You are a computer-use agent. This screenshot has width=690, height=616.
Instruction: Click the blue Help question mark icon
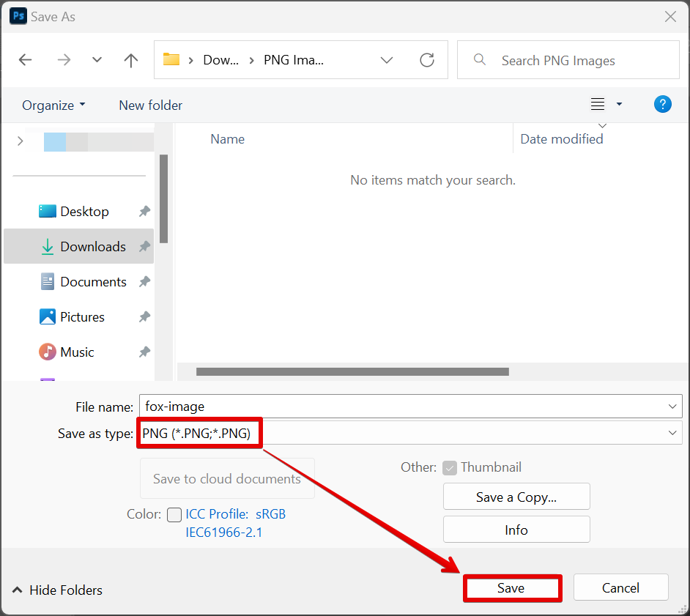point(662,105)
